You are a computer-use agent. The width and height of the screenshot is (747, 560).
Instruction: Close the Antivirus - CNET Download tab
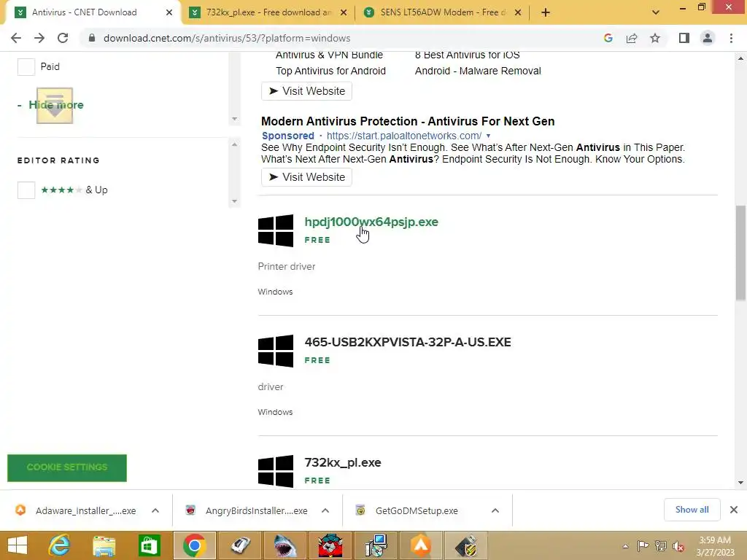169,12
